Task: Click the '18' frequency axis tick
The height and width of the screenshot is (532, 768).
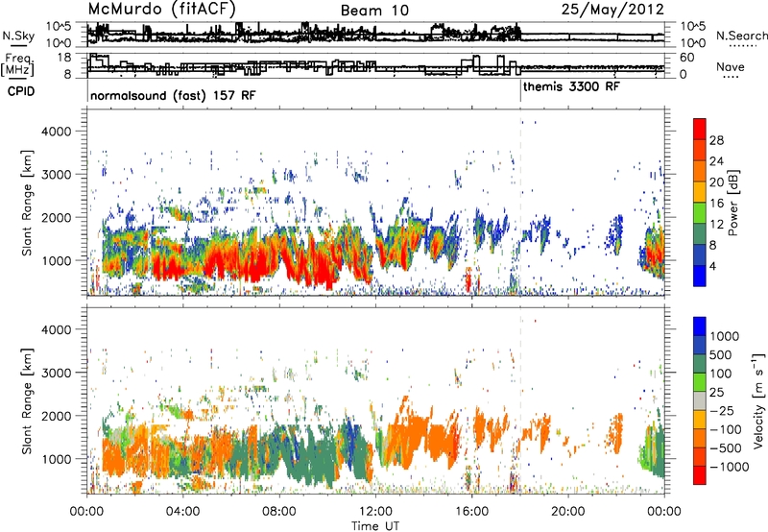Action: [x=64, y=58]
